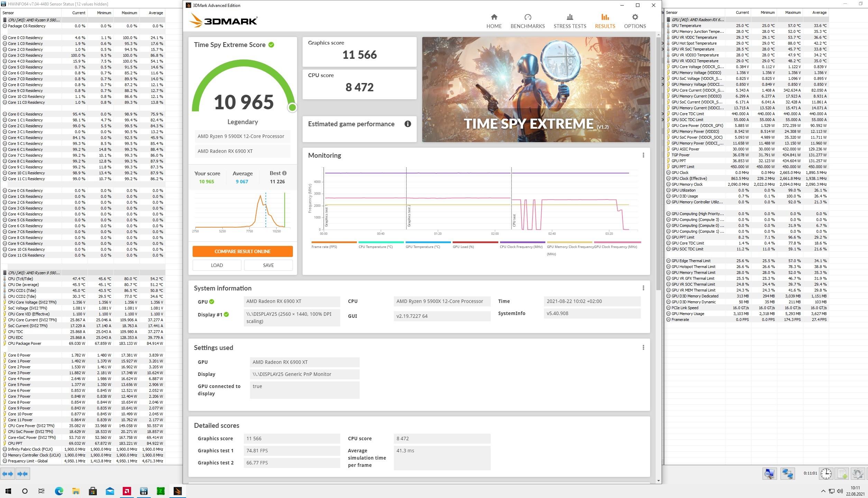Open Microsoft Store from the taskbar
The image size is (868, 498).
click(x=93, y=491)
